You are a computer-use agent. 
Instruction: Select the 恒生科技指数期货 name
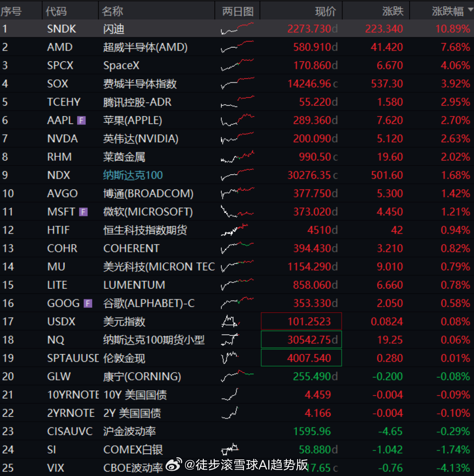coord(145,230)
